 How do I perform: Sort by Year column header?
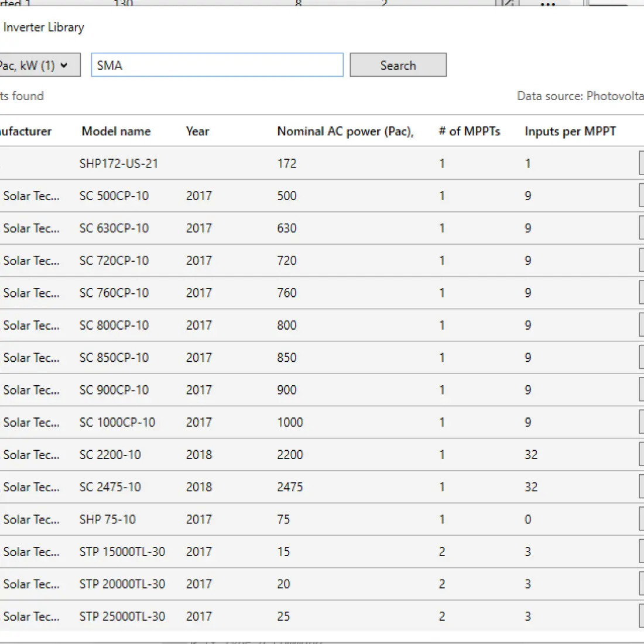(x=197, y=131)
